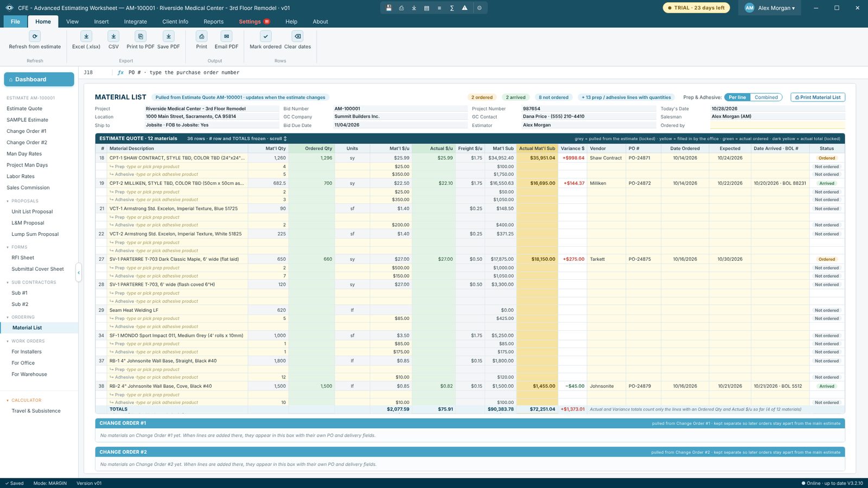This screenshot has height=488, width=868.
Task: Filter by the 8 not ordered chip
Action: (x=553, y=98)
